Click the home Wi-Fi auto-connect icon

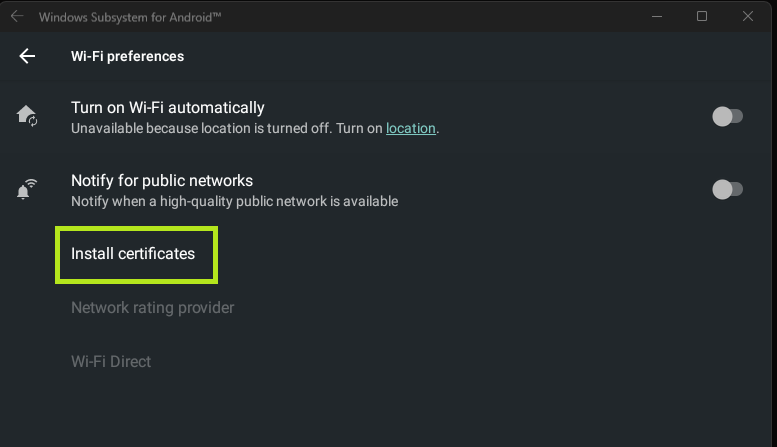(27, 116)
